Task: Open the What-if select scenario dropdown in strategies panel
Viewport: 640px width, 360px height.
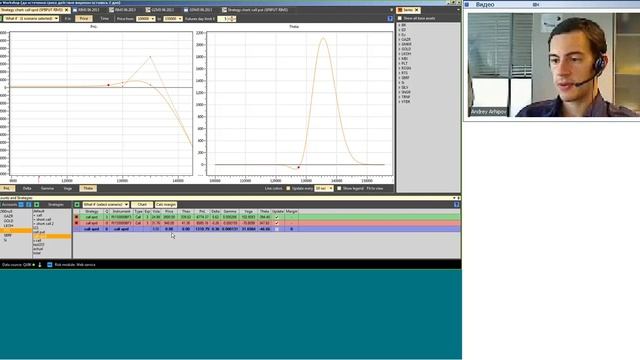Action: 106,204
